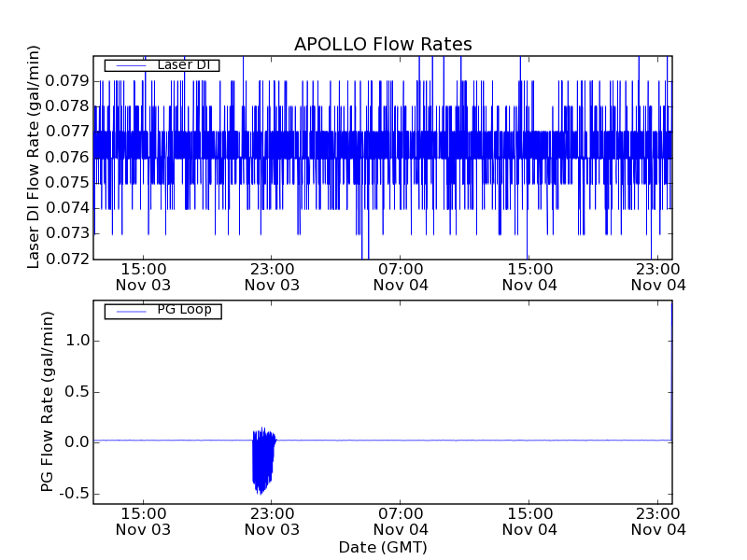The width and height of the screenshot is (747, 560).
Task: Select the 15:00 Nov 03 tick below PG Loop plot
Action: [143, 521]
